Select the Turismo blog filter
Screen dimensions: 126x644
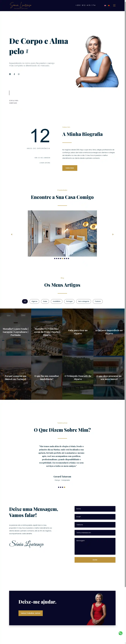pos(98,301)
